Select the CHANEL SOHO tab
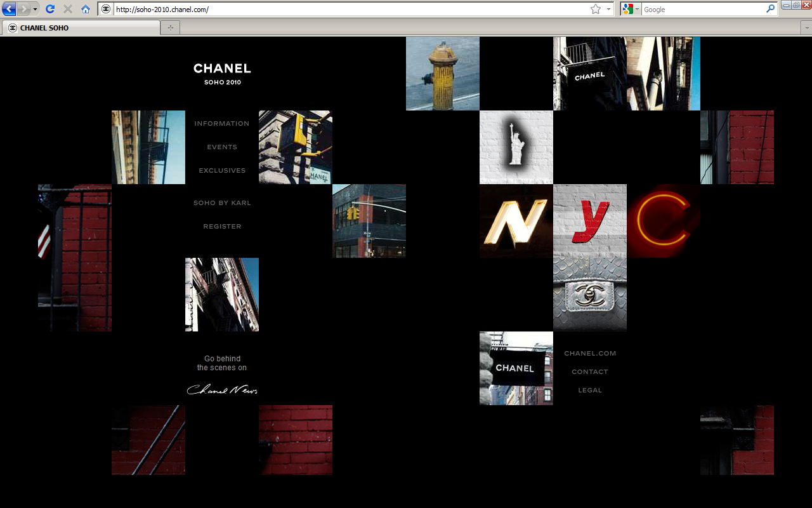812x508 pixels. pos(81,27)
